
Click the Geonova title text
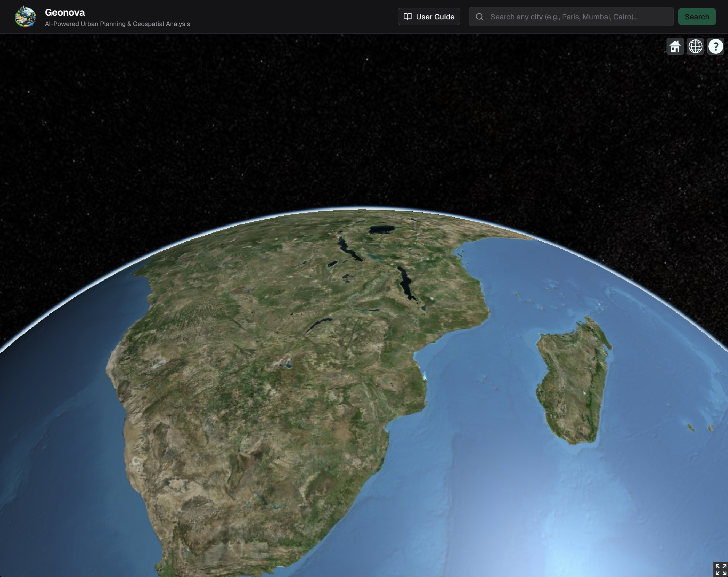point(65,12)
